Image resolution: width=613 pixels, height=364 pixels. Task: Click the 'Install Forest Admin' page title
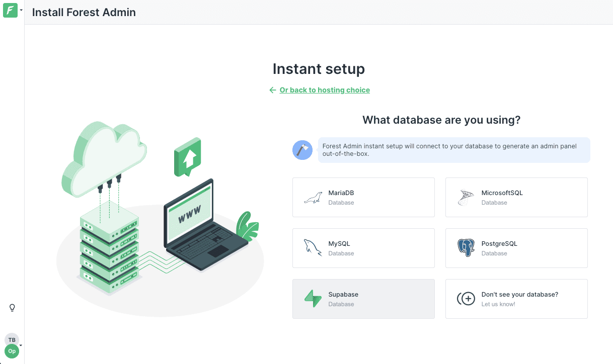tap(84, 12)
